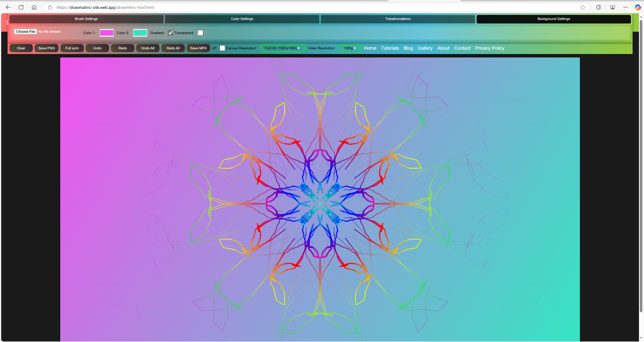Open the About page
The height and width of the screenshot is (342, 644).
tap(443, 48)
